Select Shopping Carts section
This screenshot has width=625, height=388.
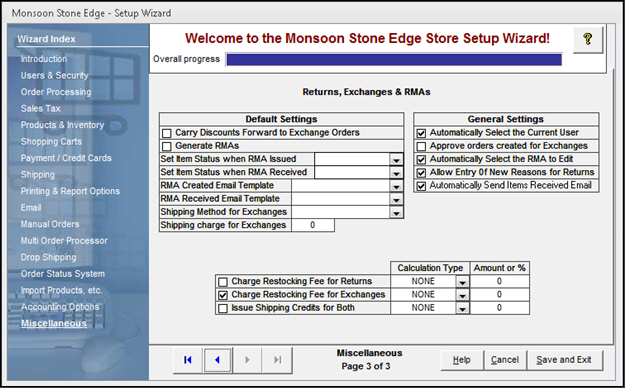(x=51, y=142)
